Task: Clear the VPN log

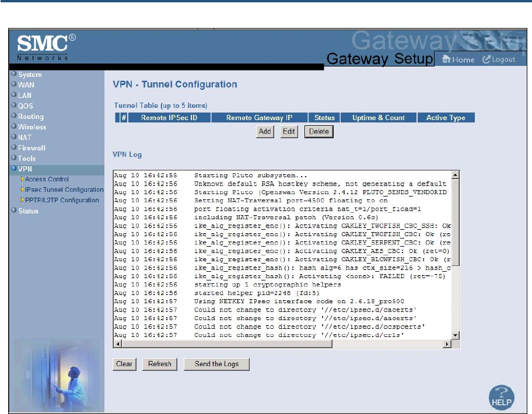Action: [x=124, y=364]
